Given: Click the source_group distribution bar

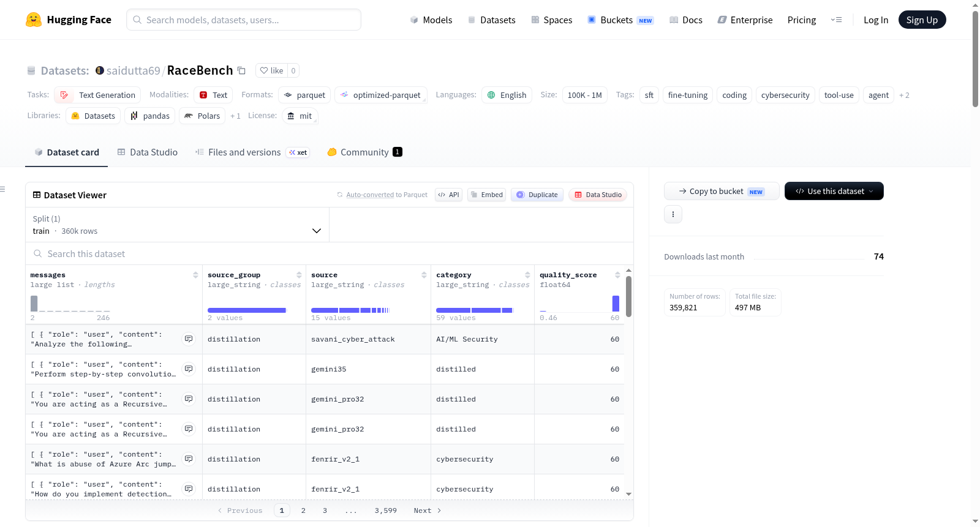Looking at the screenshot, I should click(247, 310).
